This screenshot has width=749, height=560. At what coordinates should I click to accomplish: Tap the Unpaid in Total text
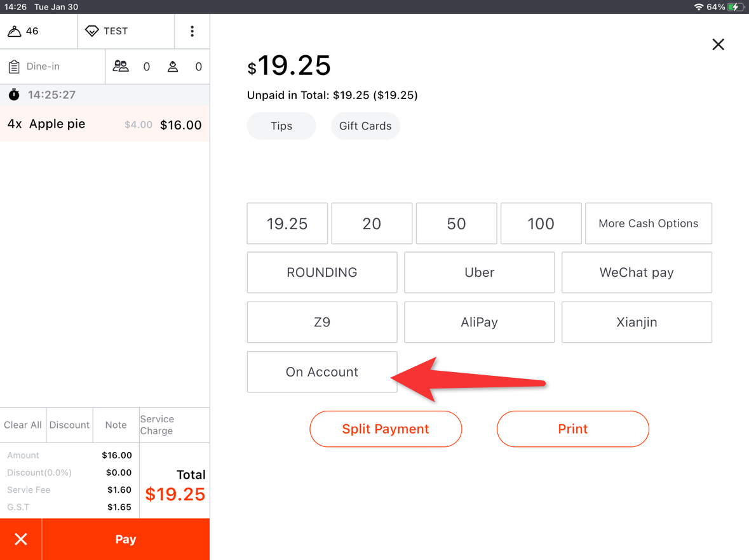[x=332, y=95]
